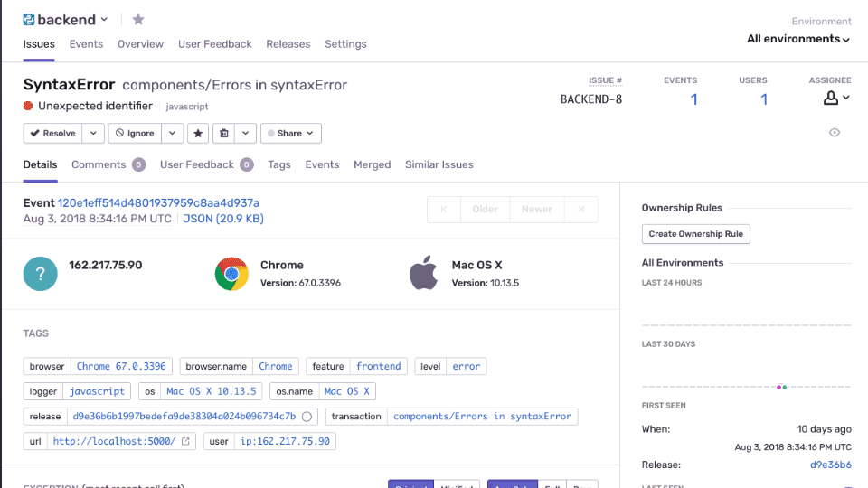The width and height of the screenshot is (868, 488).
Task: Expand the Resolve options dropdown
Action: pyautogui.click(x=93, y=134)
